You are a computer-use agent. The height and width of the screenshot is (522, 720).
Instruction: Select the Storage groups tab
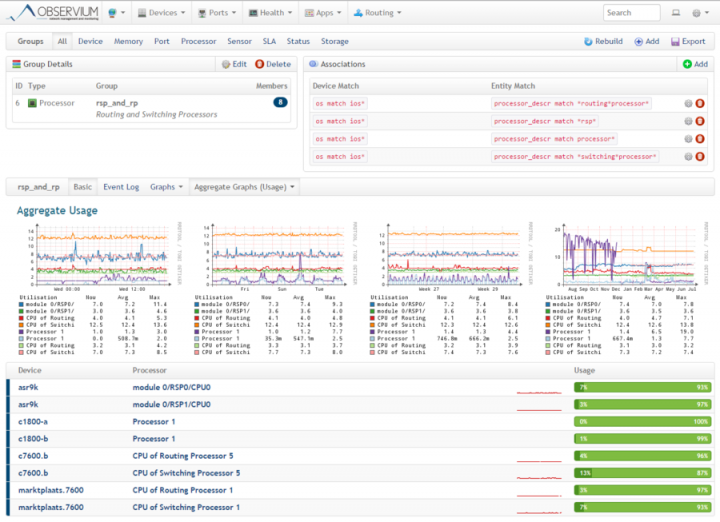[335, 41]
